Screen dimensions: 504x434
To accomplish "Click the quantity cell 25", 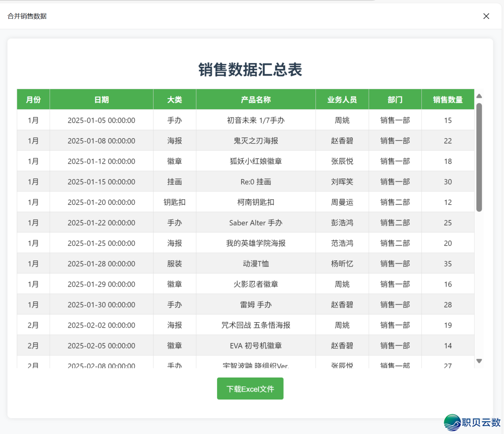I will (448, 223).
